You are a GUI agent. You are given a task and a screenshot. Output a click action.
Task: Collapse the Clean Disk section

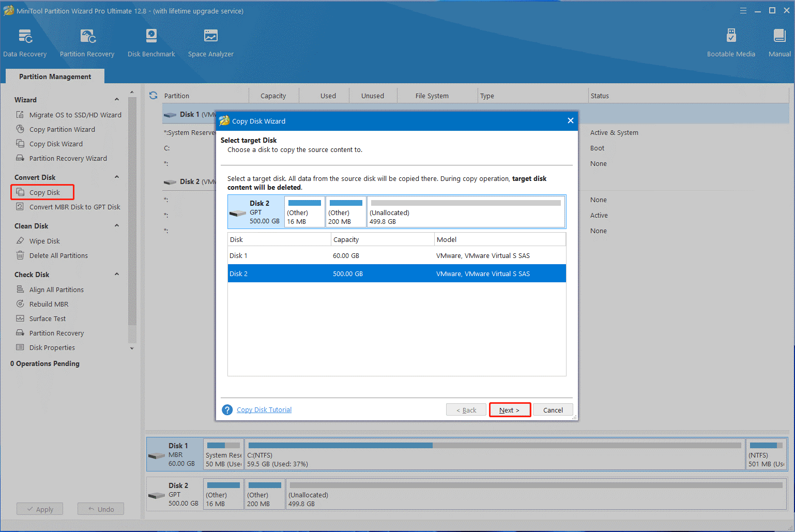click(117, 225)
